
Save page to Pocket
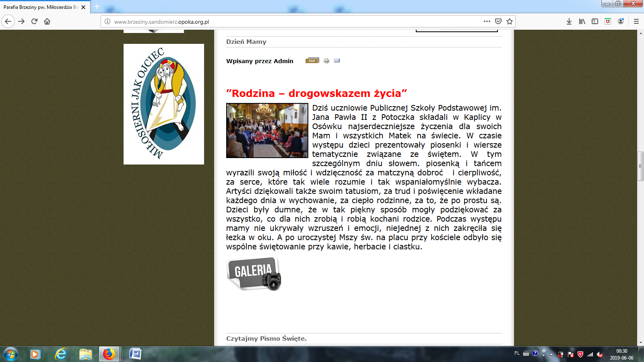pyautogui.click(x=498, y=21)
